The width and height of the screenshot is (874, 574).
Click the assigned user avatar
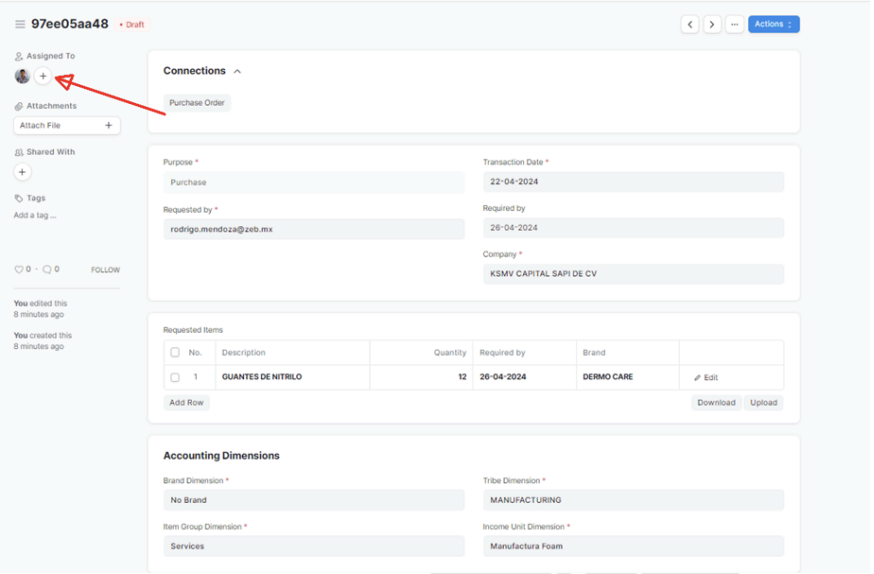(x=22, y=76)
